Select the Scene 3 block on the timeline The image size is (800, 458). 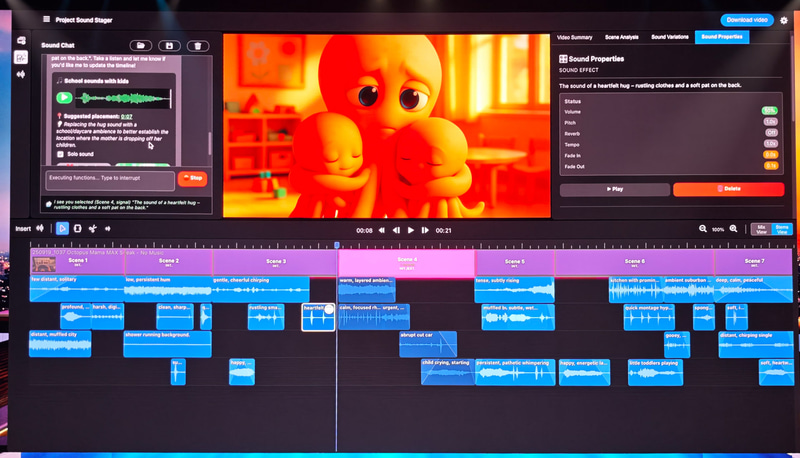[276, 263]
